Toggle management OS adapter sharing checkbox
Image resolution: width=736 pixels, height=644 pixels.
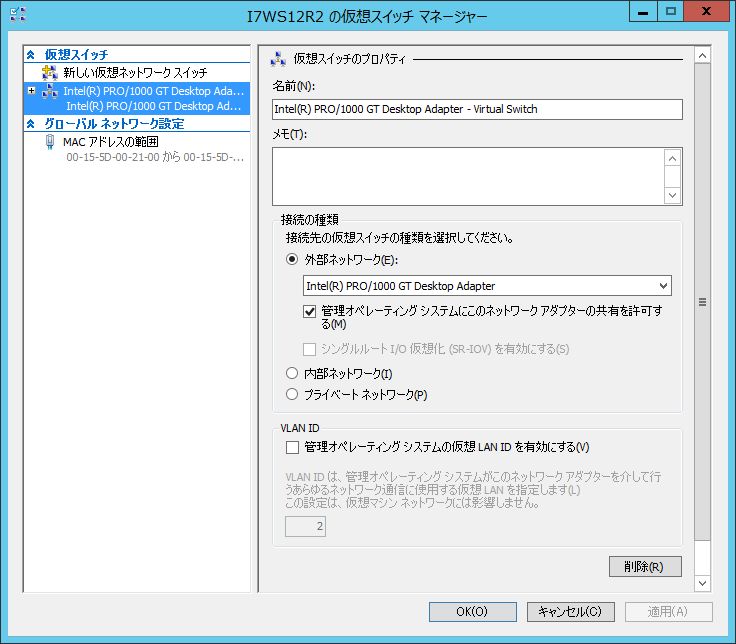(x=309, y=312)
